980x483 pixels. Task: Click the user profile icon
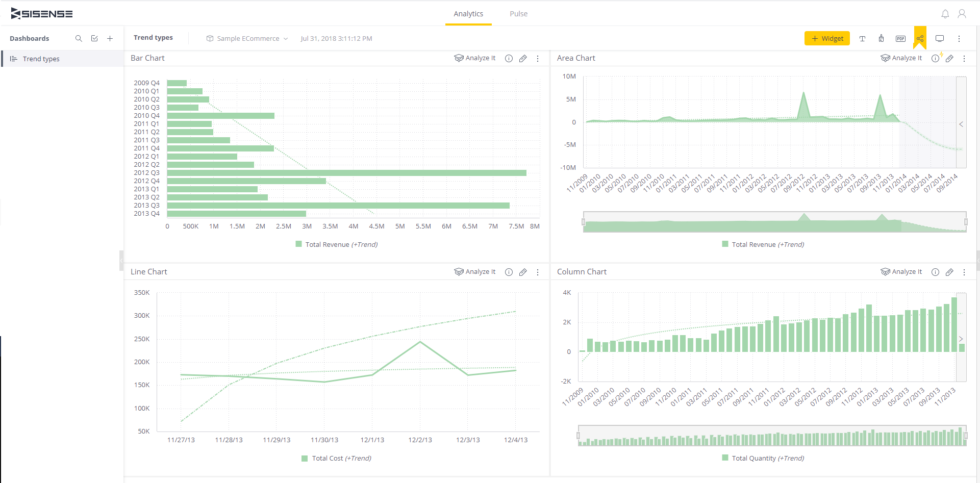(963, 13)
